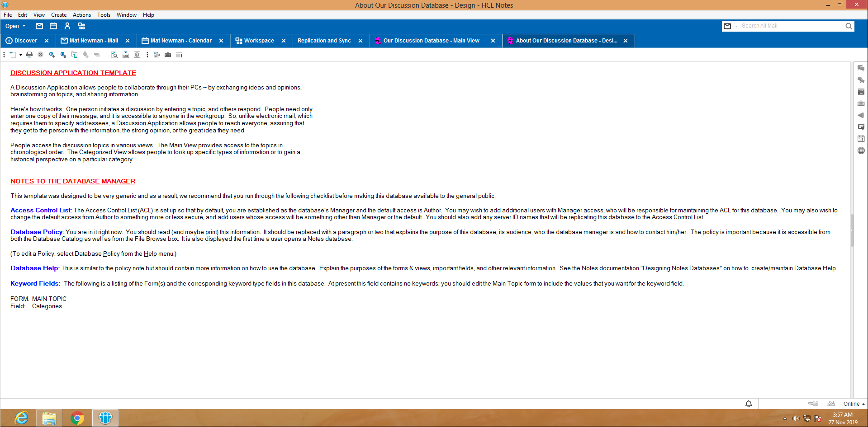Click in the Search All Mail field
868x427 pixels.
(792, 26)
